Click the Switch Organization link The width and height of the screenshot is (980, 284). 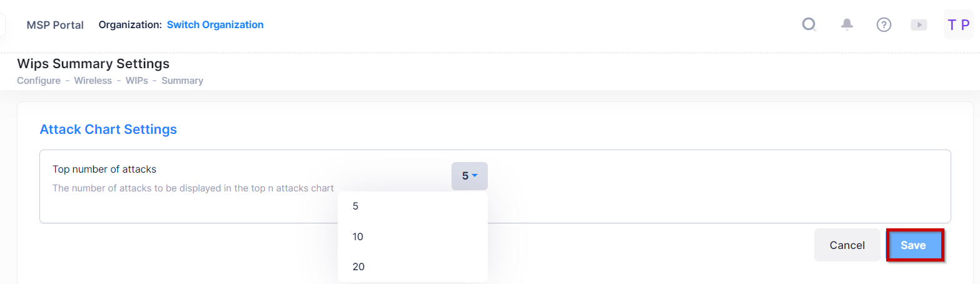point(215,25)
